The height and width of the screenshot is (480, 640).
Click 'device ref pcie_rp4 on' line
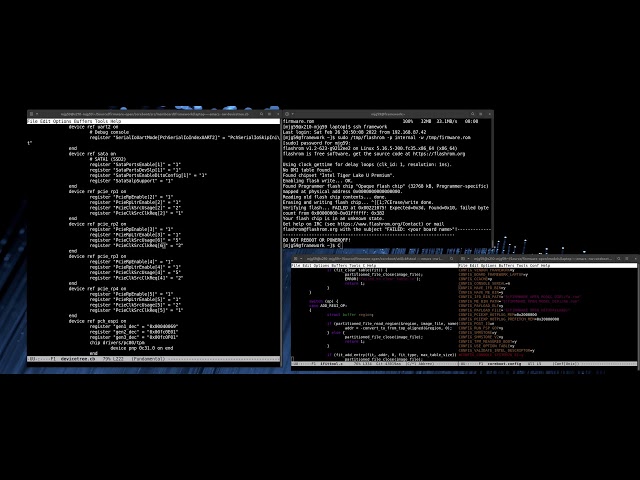(97, 289)
